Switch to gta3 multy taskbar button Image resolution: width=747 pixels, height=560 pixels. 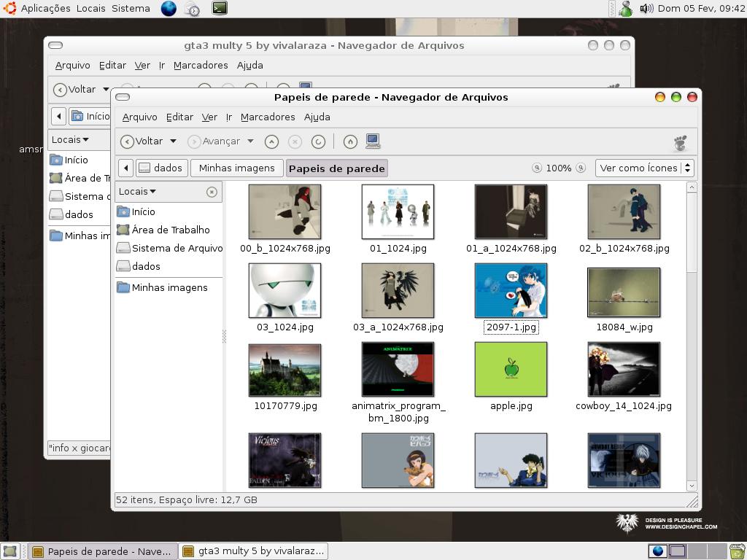pyautogui.click(x=253, y=551)
